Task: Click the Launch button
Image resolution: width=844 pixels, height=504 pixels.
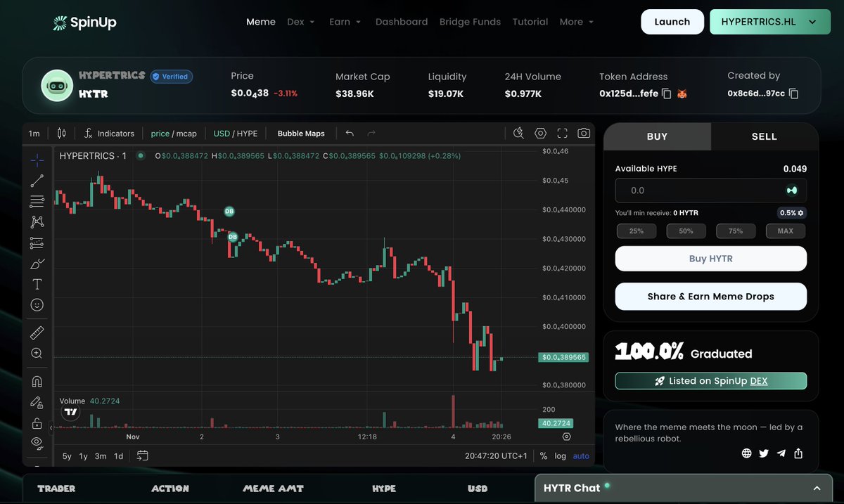Action: (x=672, y=22)
